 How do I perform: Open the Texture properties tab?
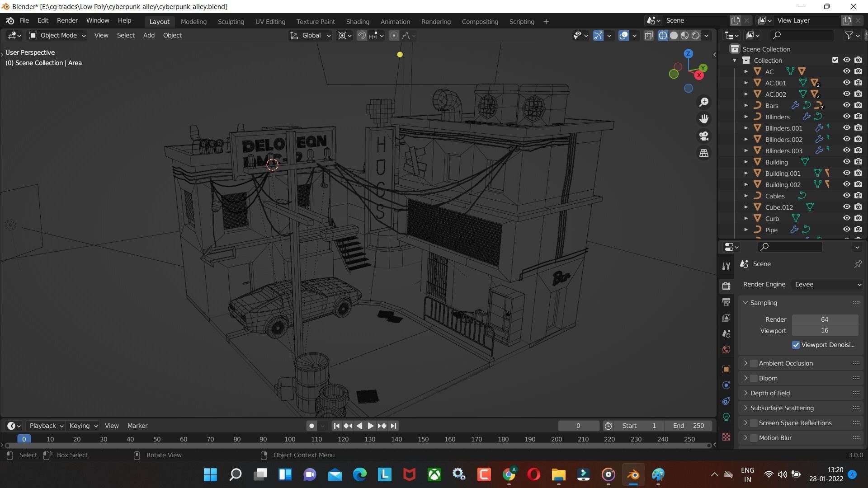tap(726, 436)
